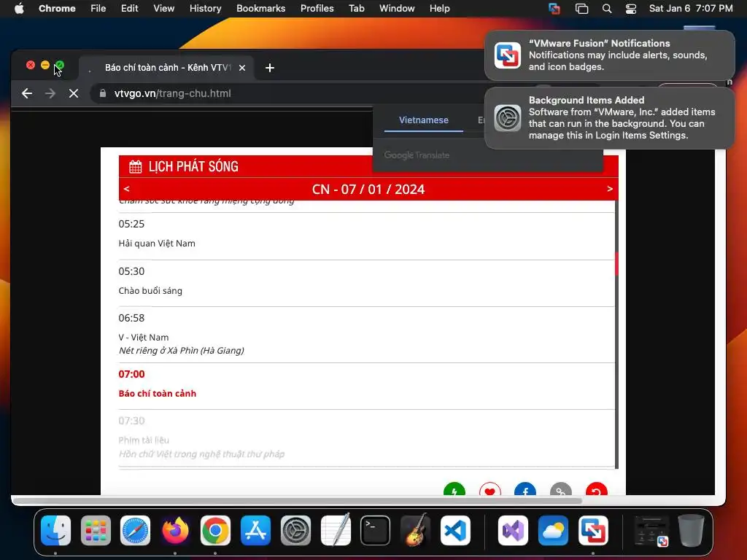Open the Background Items Added notification
Viewport: 747px width, 560px height.
pos(609,117)
